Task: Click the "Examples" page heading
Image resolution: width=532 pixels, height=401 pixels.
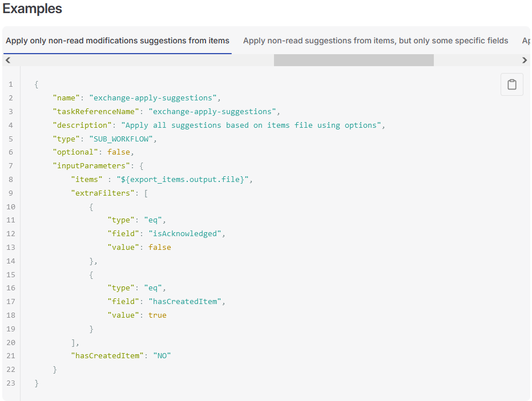Action: coord(32,9)
